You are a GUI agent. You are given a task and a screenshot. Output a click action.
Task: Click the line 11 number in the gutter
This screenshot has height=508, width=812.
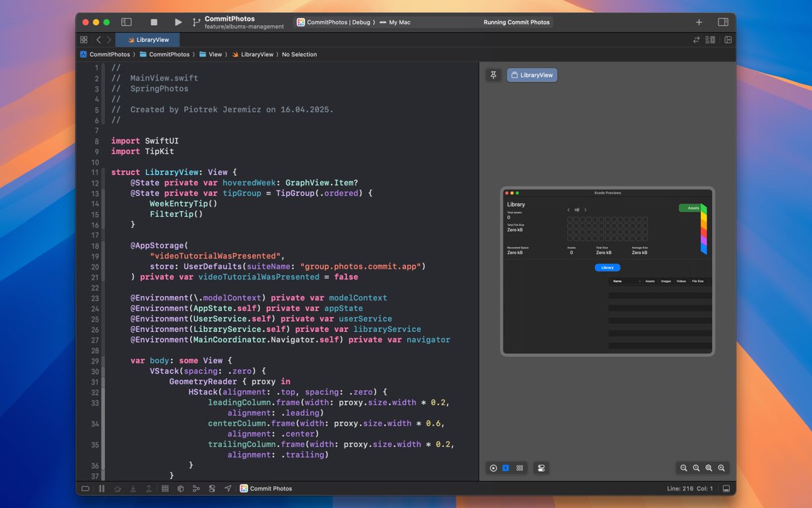click(95, 172)
